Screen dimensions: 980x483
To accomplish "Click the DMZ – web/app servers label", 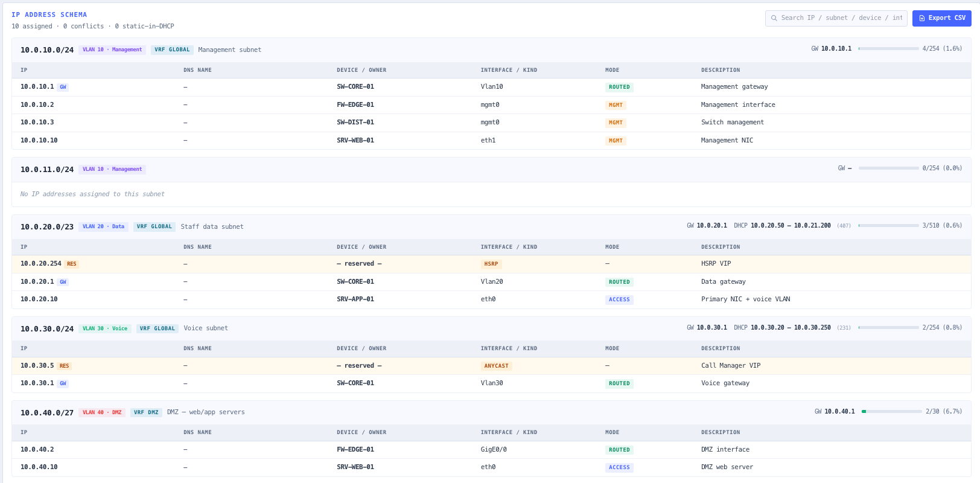I will click(206, 412).
